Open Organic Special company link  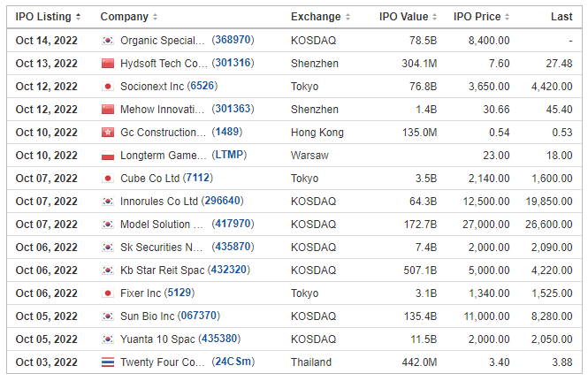click(x=163, y=40)
